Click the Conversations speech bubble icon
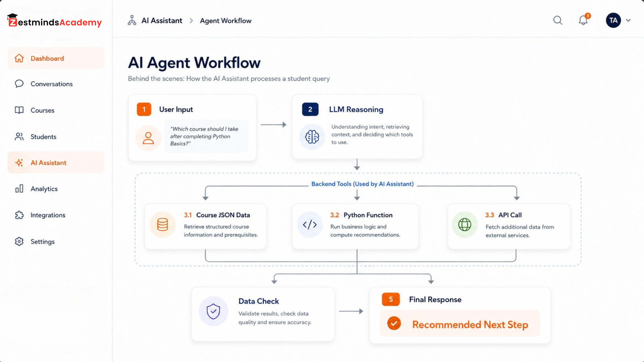The height and width of the screenshot is (362, 644). pos(19,84)
